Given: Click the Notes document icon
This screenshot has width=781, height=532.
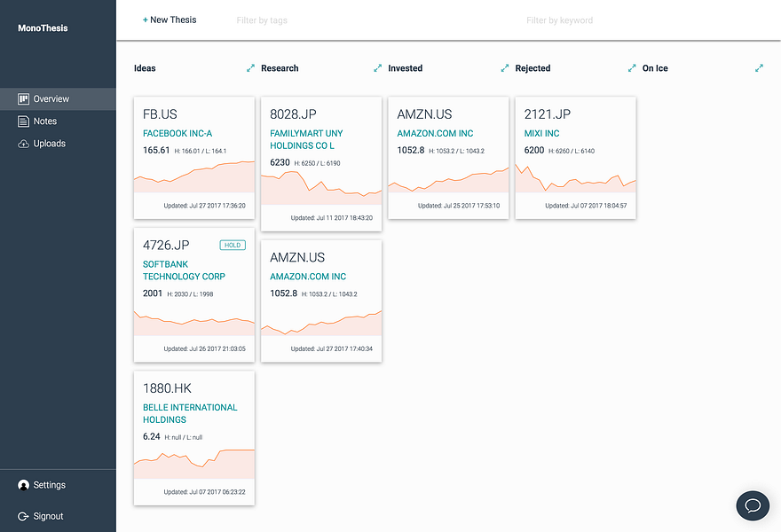Looking at the screenshot, I should [x=23, y=121].
